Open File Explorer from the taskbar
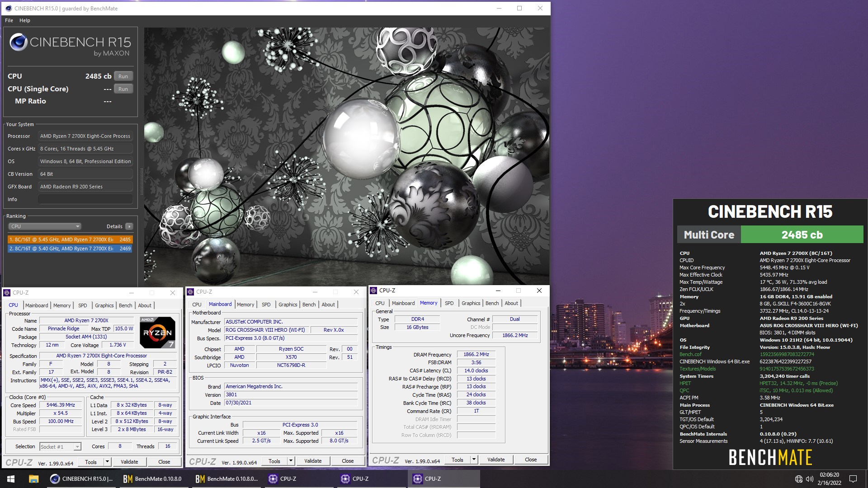The height and width of the screenshot is (488, 868). pos(33,479)
